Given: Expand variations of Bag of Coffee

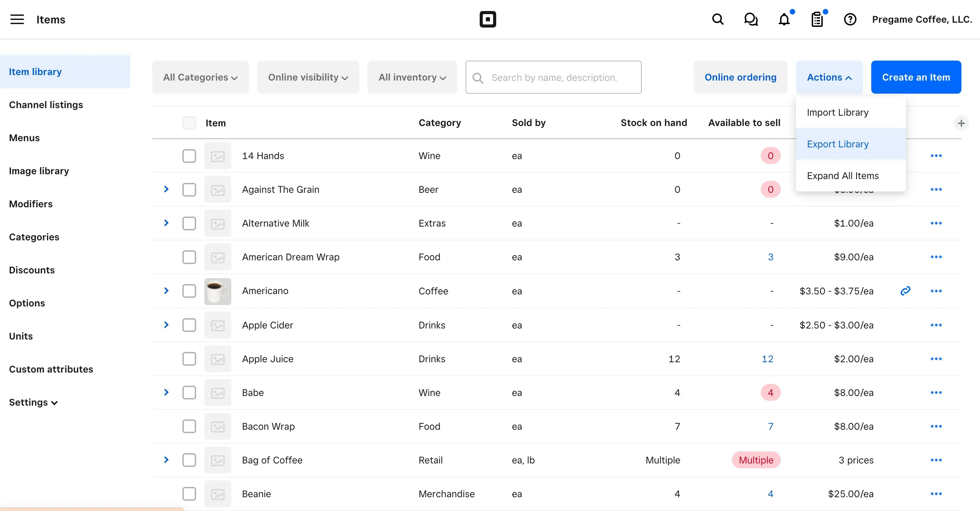Looking at the screenshot, I should 166,460.
